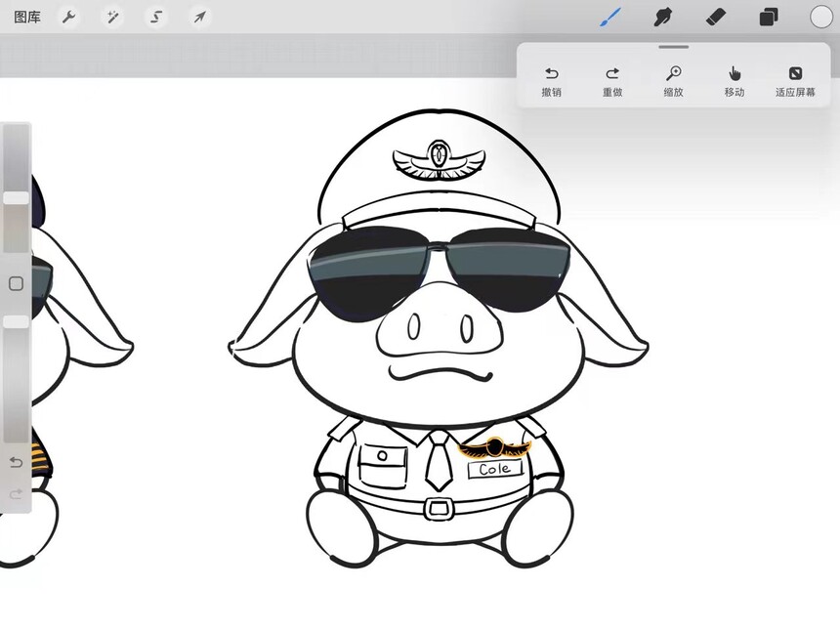Tap the square modify button on the sidebar
The height and width of the screenshot is (630, 840).
[x=16, y=283]
